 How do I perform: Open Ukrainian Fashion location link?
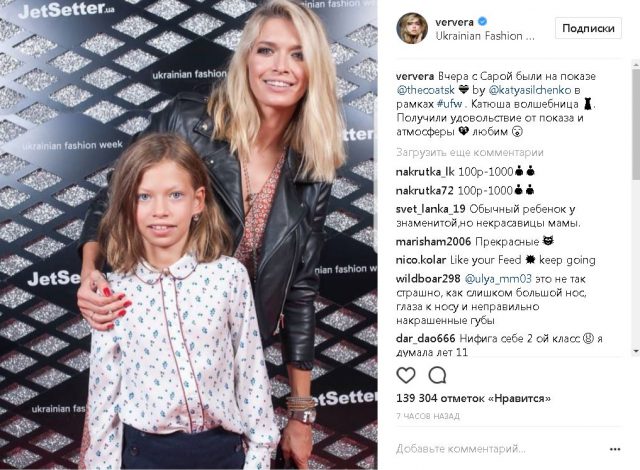tap(485, 36)
